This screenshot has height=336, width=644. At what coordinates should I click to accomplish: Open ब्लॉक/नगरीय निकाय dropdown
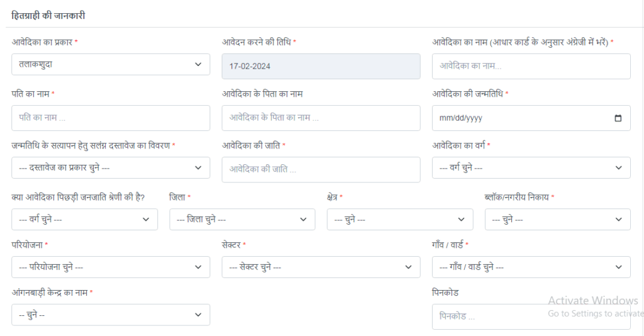557,220
